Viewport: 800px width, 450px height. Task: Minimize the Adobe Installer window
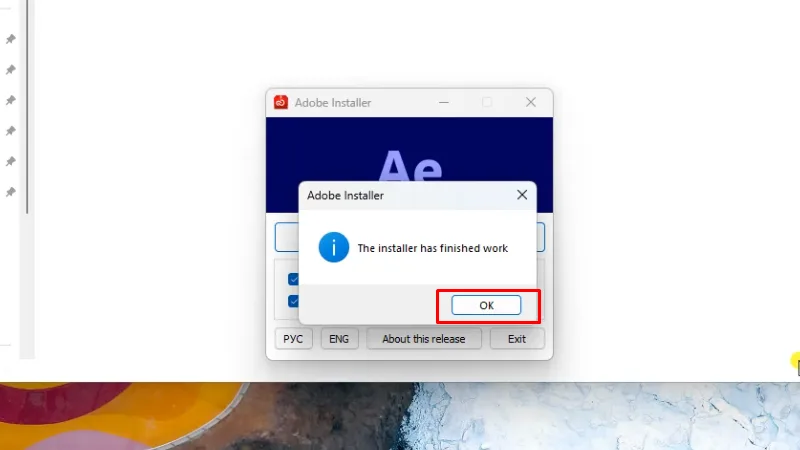pos(444,103)
